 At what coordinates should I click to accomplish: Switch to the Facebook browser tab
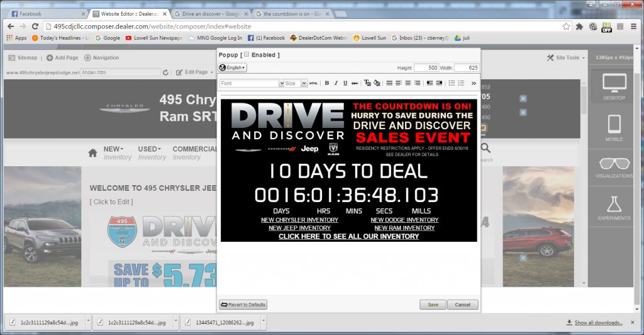click(x=48, y=14)
